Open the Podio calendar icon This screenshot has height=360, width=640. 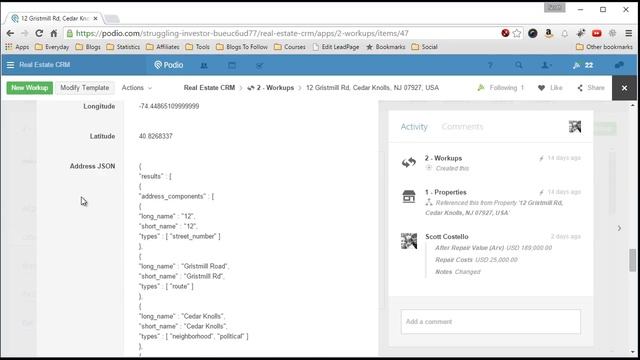click(232, 65)
